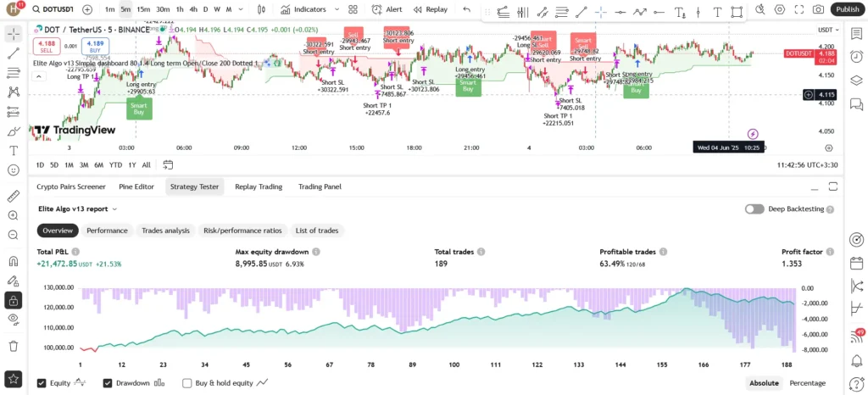Image resolution: width=868 pixels, height=395 pixels.
Task: Open the alerts clock icon in right sidebar
Action: 856,57
